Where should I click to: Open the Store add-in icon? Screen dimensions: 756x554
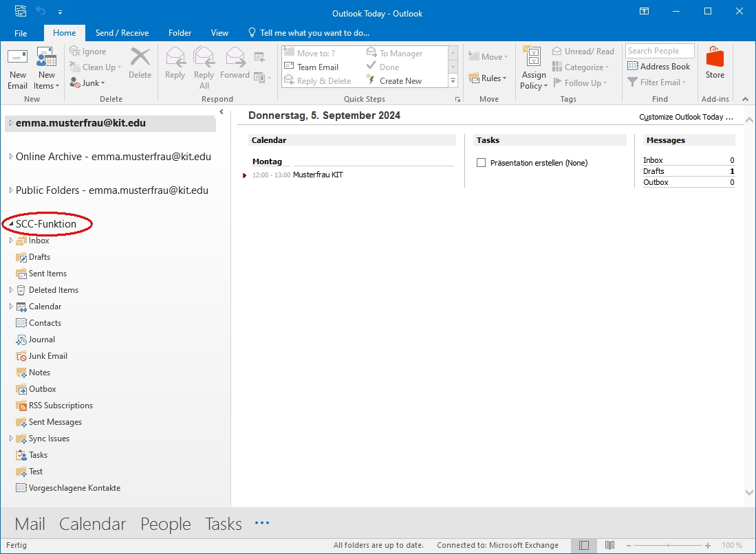[x=715, y=57]
